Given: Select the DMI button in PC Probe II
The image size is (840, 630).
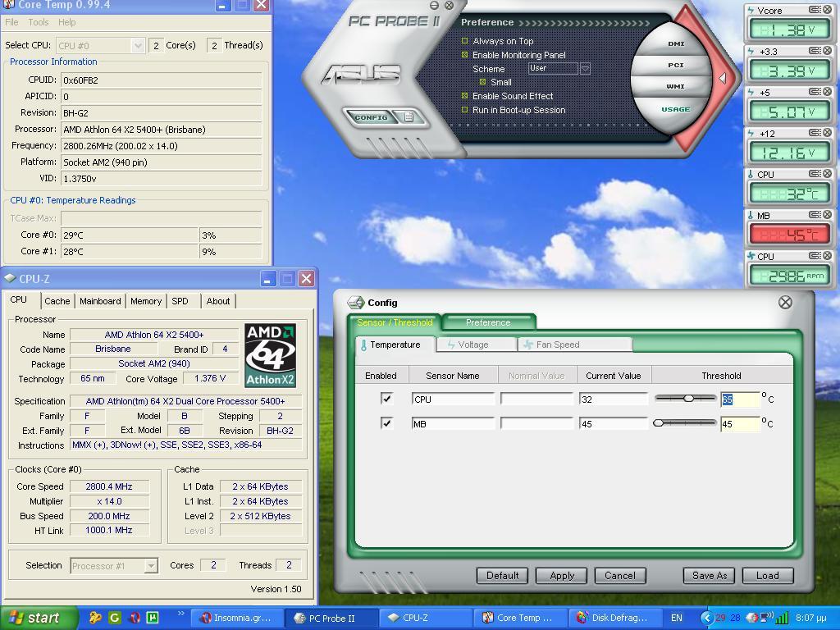Looking at the screenshot, I should [676, 43].
